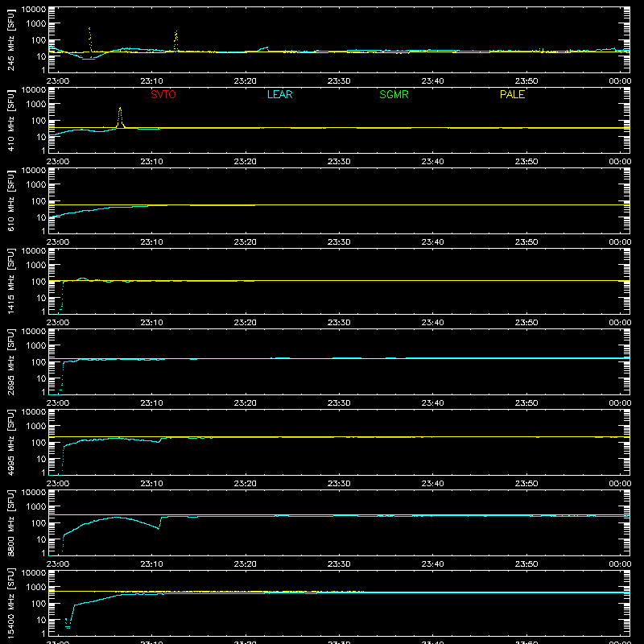Screen dimensions: 644x644
Task: Click the 23:40 tick label under the 610 MHz panel
Action: [x=432, y=242]
